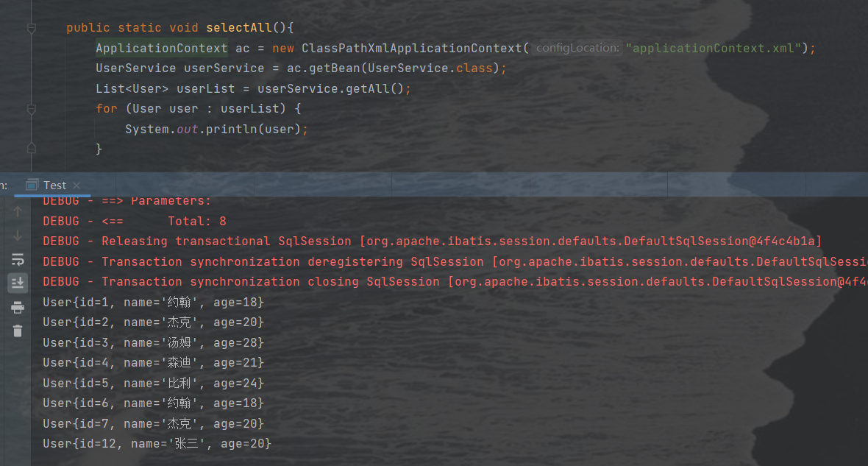Screen dimensions: 868x466
Task: Click the configLocation parameter hint
Action: pyautogui.click(x=577, y=47)
